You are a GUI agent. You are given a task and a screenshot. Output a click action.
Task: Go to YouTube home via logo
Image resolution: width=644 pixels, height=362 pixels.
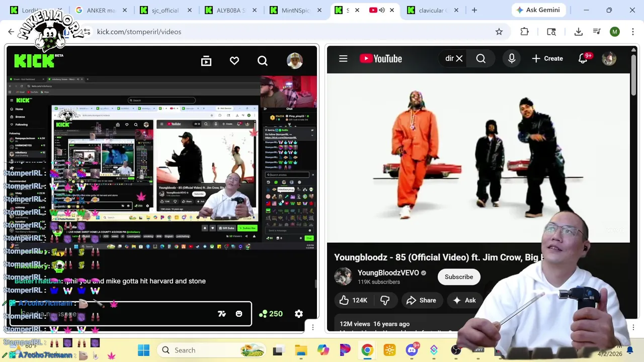pos(381,58)
